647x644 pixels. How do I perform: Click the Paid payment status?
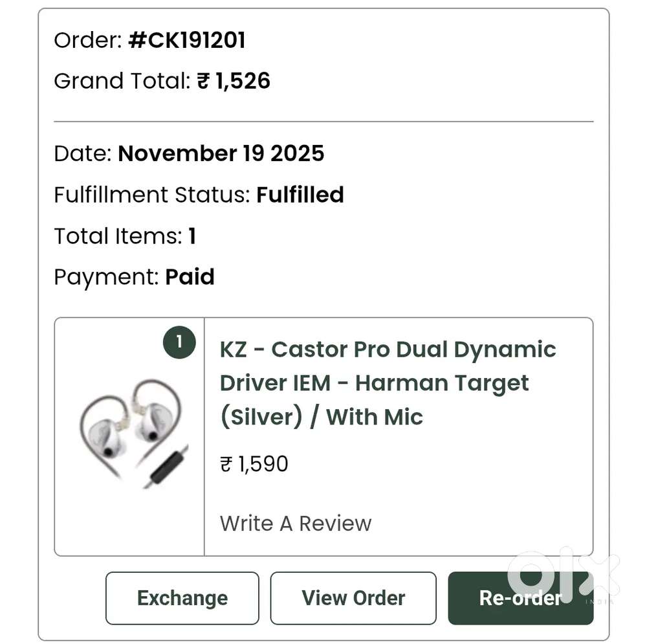[190, 277]
